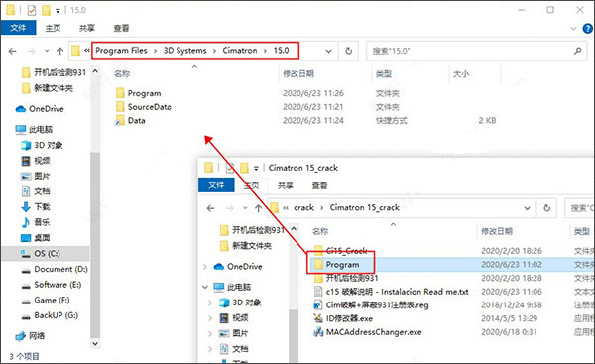
Task: Click the search magnifier icon
Action: point(577,51)
